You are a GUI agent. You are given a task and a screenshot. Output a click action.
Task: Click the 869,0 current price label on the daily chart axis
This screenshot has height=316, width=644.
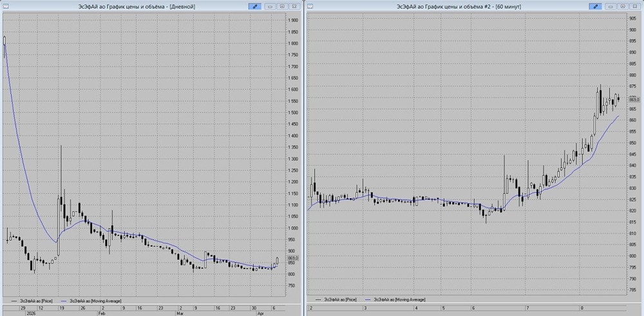tap(294, 257)
